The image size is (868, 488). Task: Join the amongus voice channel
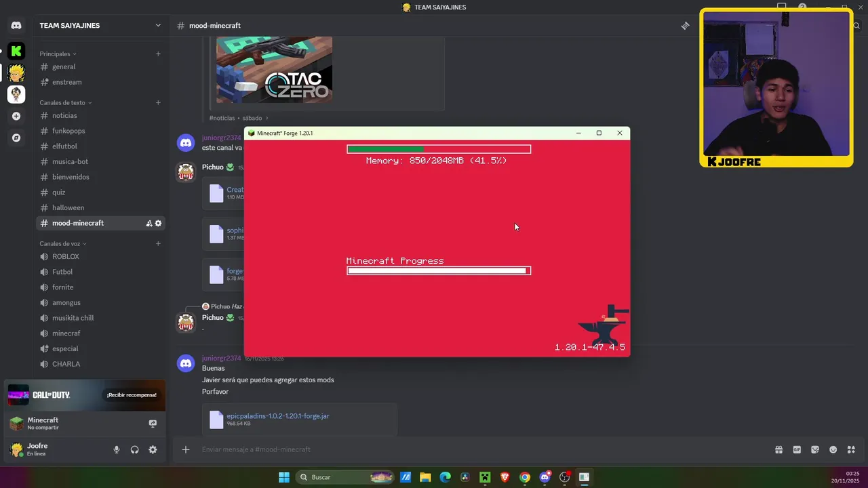tap(100, 302)
